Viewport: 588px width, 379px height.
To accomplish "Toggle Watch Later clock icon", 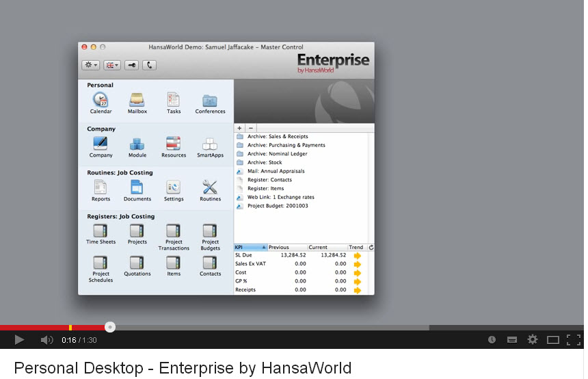I will pos(492,340).
